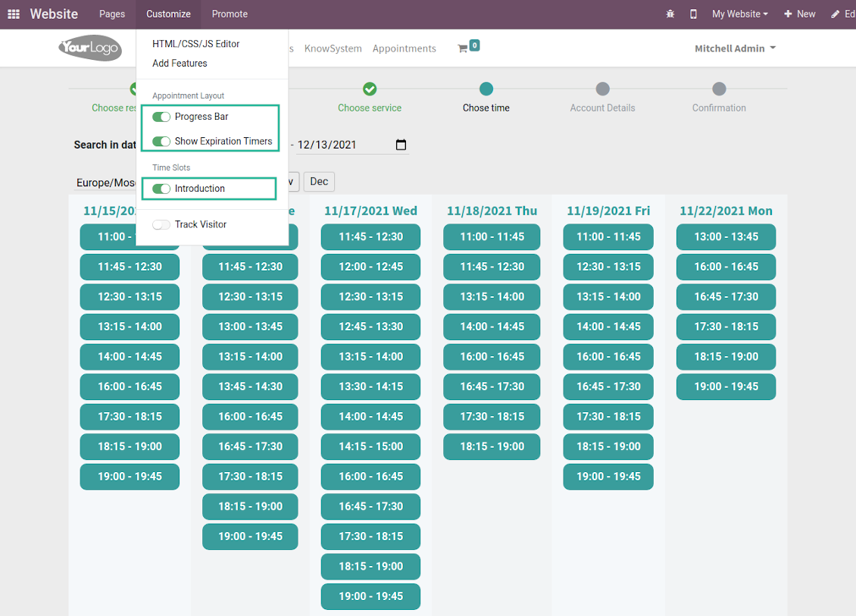This screenshot has width=856, height=616.
Task: Open the apps grid menu icon
Action: pyautogui.click(x=14, y=14)
